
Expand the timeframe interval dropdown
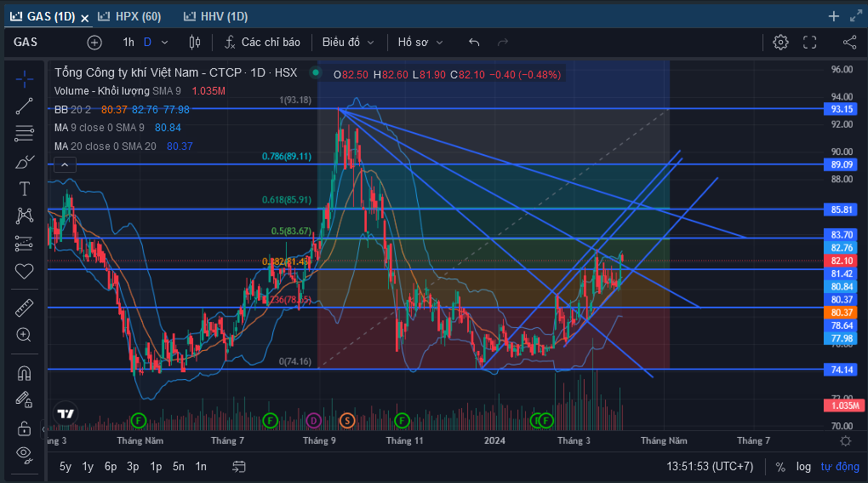pyautogui.click(x=164, y=42)
